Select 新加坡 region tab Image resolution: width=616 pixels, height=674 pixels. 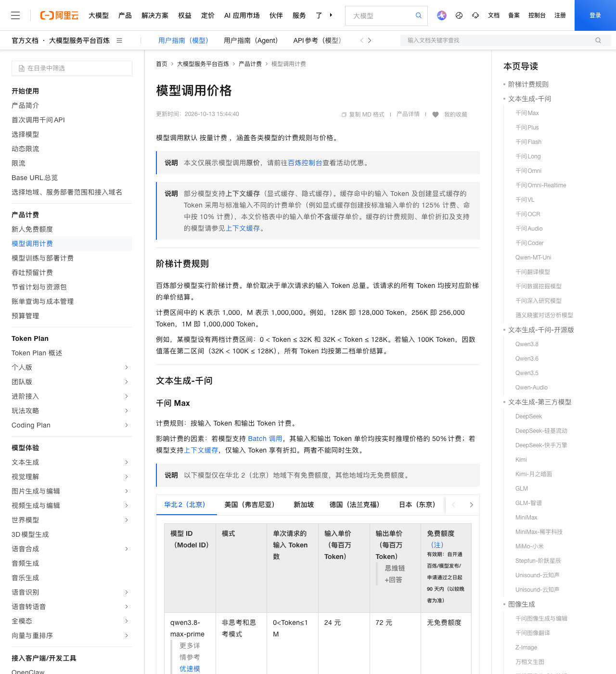pyautogui.click(x=304, y=505)
